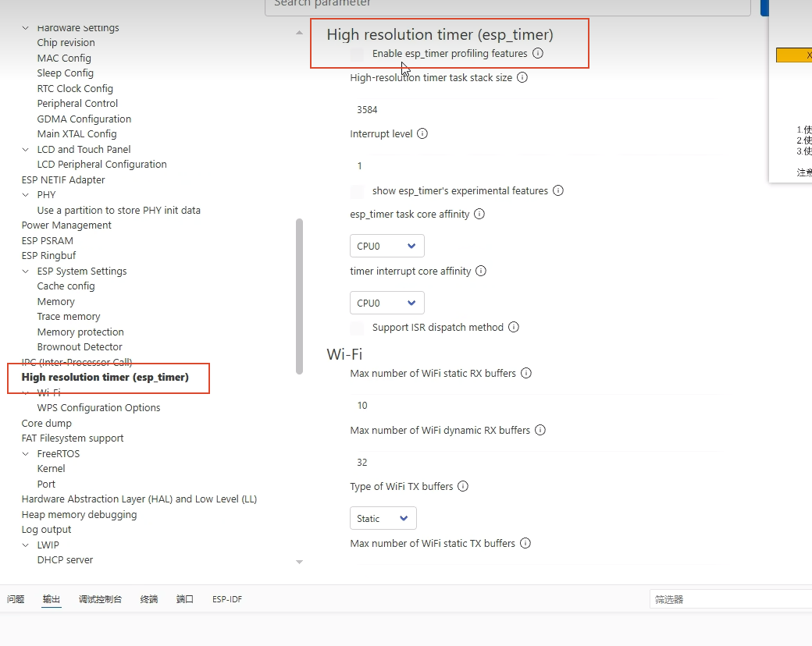The height and width of the screenshot is (646, 812).
Task: Collapse the FreeRTOS tree node
Action: click(x=25, y=454)
